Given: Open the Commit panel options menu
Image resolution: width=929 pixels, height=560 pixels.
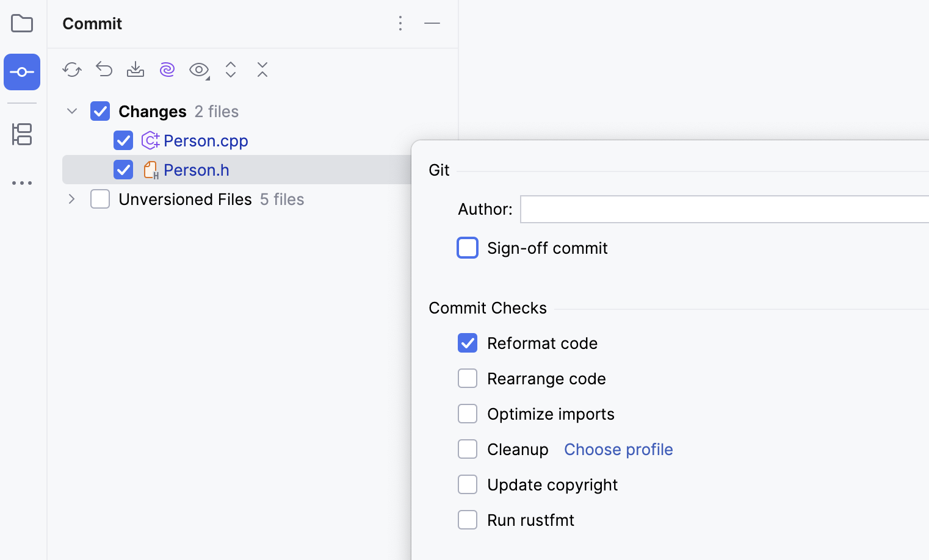Looking at the screenshot, I should pos(400,23).
